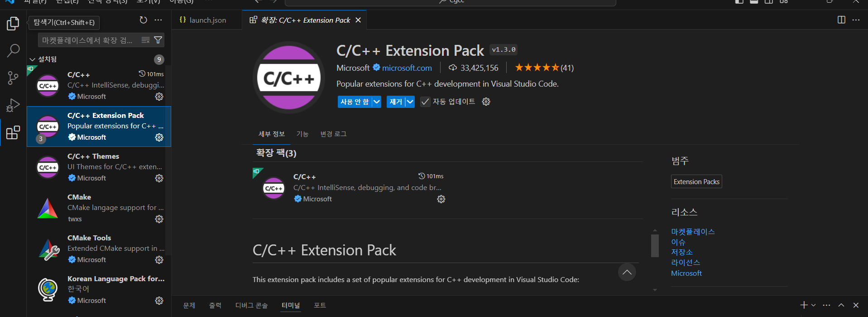
Task: Toggle the auto update checkbox
Action: [425, 102]
